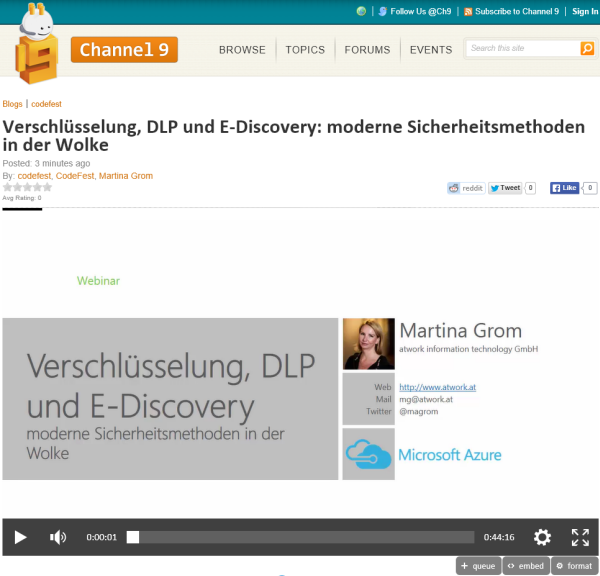This screenshot has height=576, width=600.
Task: Click the elapsed time 0:00:01
Action: [101, 537]
